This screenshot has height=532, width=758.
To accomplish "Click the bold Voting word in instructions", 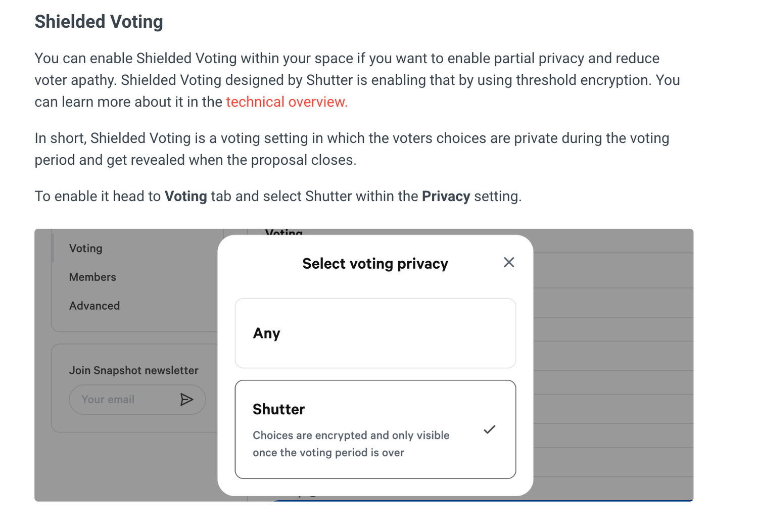I will [x=185, y=197].
